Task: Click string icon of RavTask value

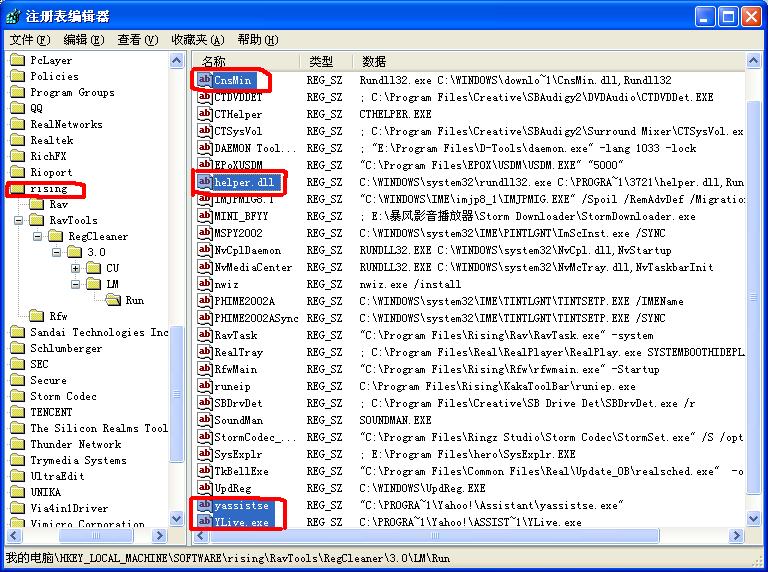Action: pos(204,335)
